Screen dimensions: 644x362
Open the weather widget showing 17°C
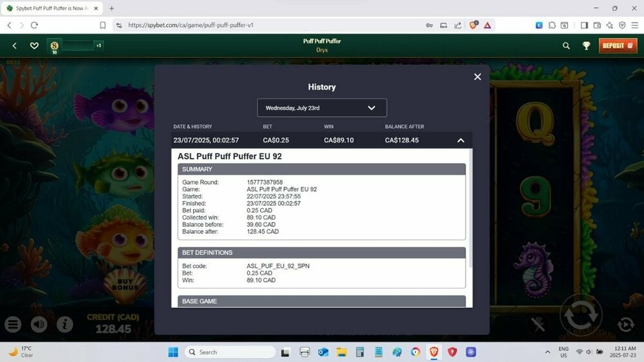21,352
